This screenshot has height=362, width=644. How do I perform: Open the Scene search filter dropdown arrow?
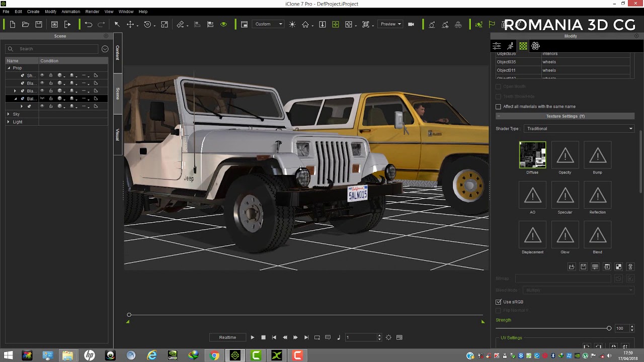tap(105, 49)
